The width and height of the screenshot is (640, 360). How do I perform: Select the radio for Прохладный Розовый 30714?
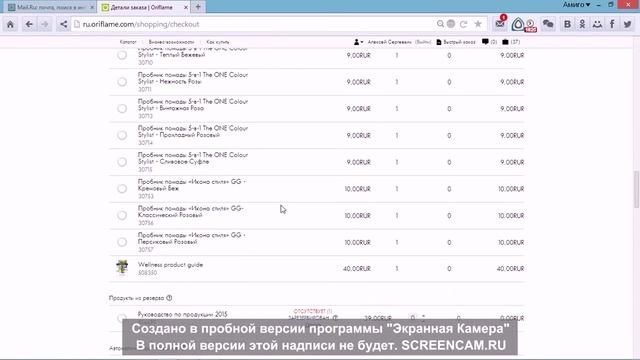(122, 135)
